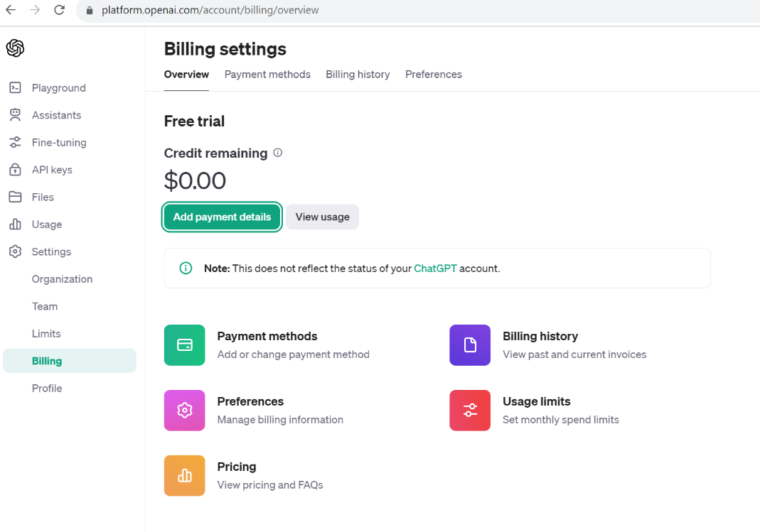This screenshot has width=760, height=532.
Task: Click the purple Billing history document icon
Action: click(470, 345)
